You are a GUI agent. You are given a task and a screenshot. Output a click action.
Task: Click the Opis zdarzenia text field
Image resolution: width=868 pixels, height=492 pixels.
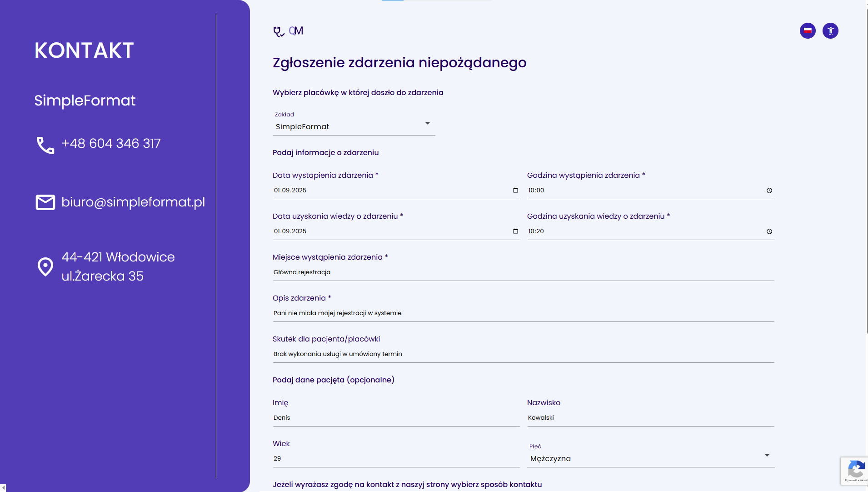pos(524,313)
